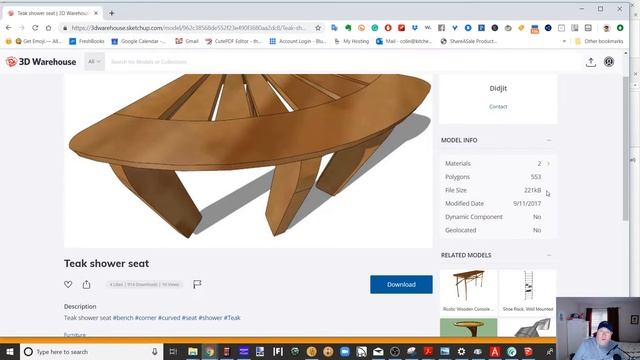
Task: Click the address bar URL
Action: click(188, 28)
